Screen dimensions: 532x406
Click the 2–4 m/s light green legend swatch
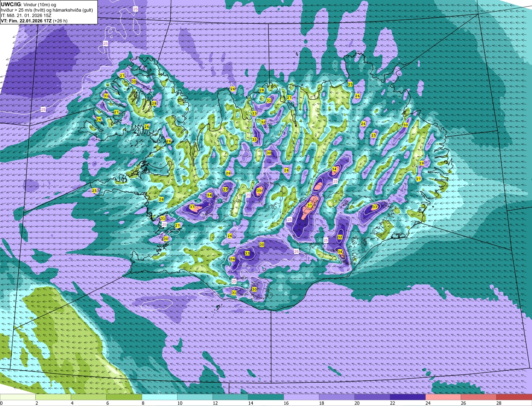[53, 397]
